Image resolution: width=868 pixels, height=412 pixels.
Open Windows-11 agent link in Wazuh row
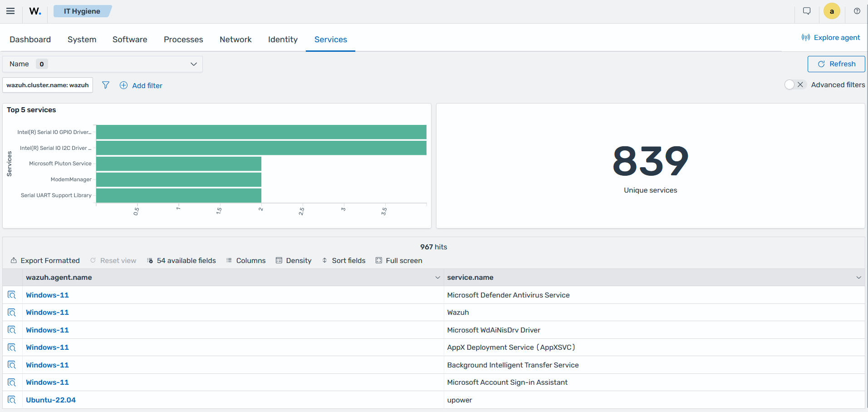pos(47,313)
